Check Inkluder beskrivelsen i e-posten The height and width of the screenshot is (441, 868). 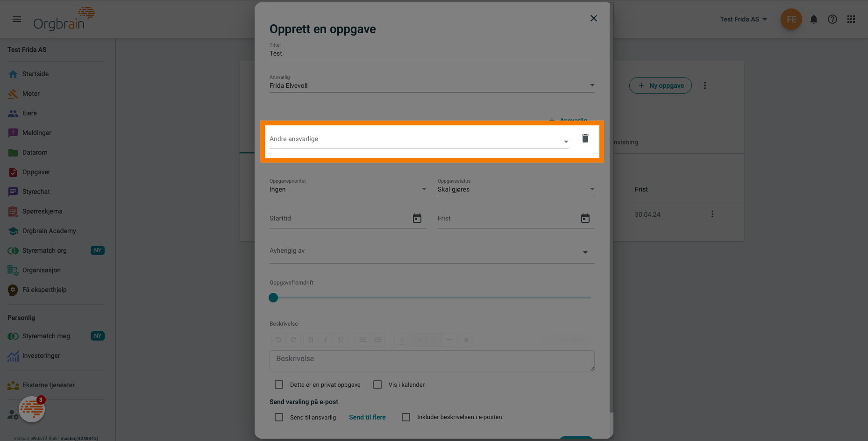406,417
